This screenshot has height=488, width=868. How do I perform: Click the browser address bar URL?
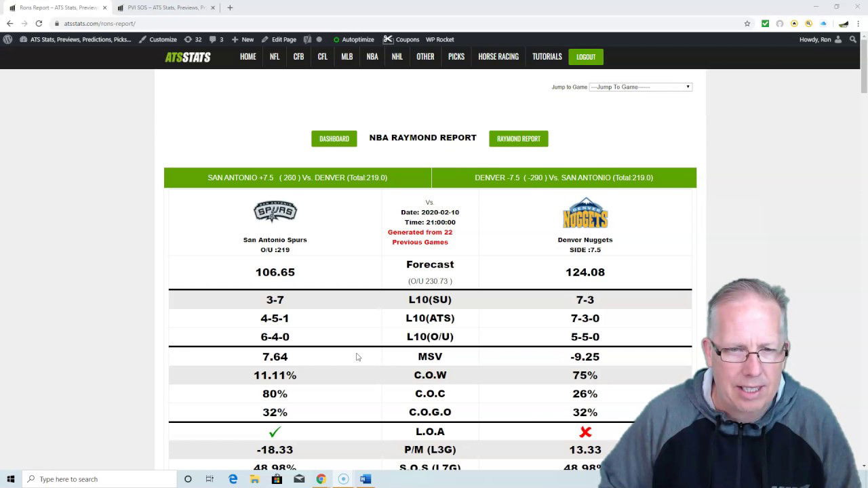point(100,24)
